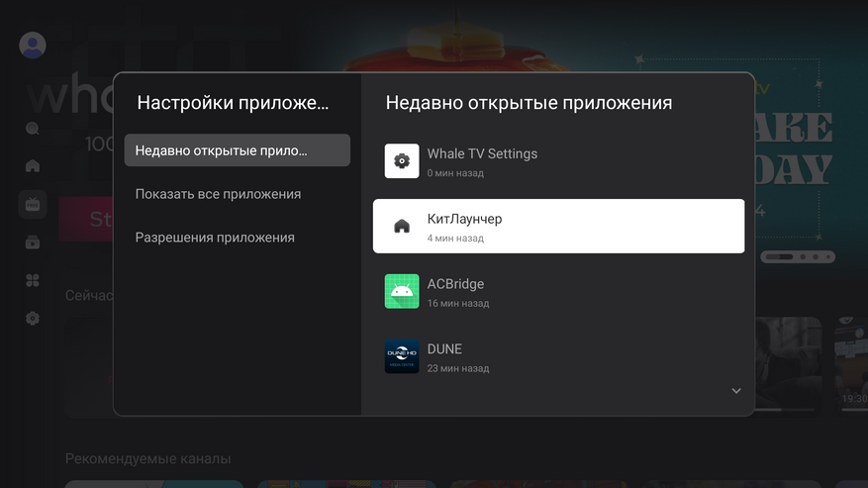Click the Whale TV Settings gear icon
This screenshot has width=868, height=488.
pyautogui.click(x=402, y=161)
